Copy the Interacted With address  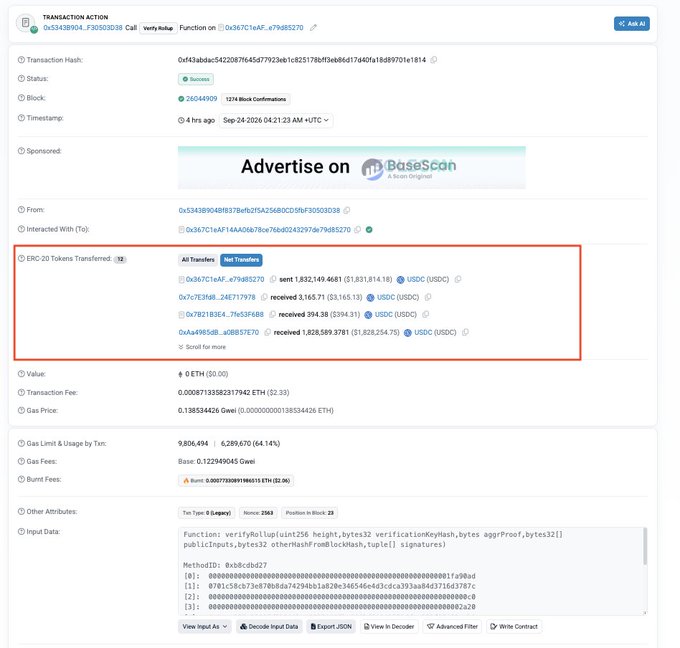357,230
